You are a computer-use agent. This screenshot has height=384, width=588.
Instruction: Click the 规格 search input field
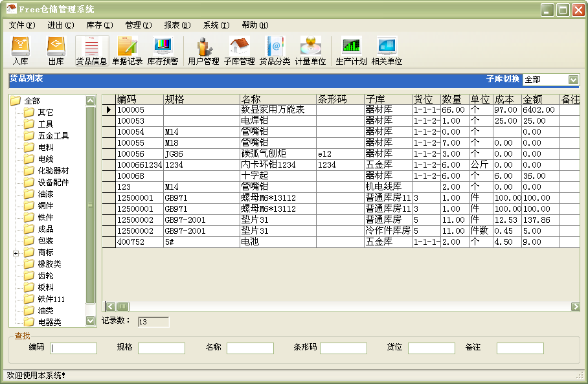(x=161, y=348)
